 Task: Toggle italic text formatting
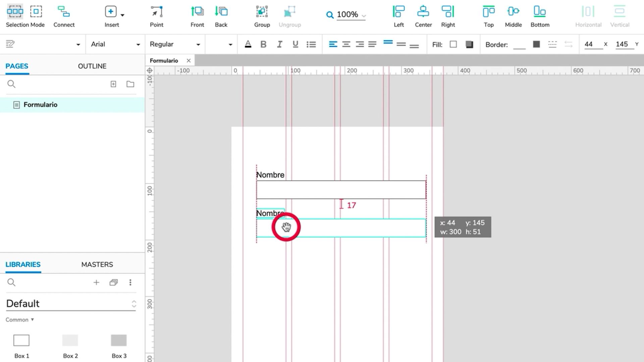[x=279, y=44]
